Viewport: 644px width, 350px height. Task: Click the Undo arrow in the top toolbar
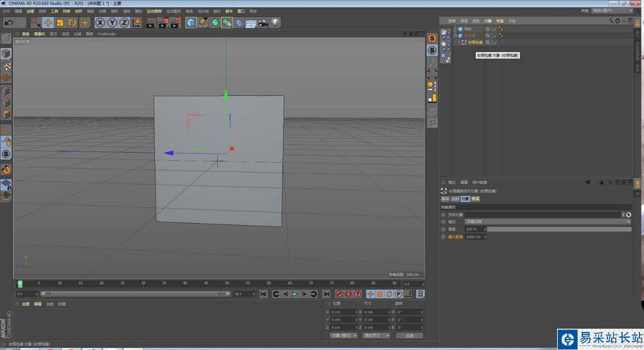tap(9, 23)
